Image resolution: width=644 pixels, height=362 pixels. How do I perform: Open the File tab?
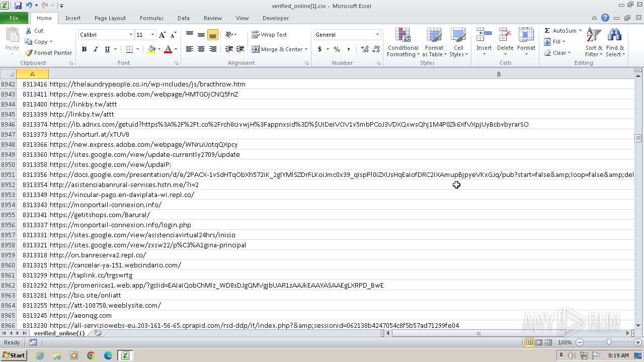point(14,18)
